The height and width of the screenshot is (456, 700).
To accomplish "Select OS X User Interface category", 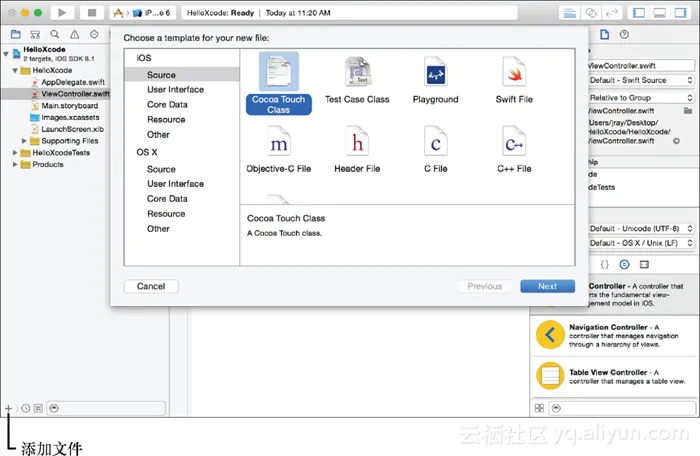I will coord(175,184).
